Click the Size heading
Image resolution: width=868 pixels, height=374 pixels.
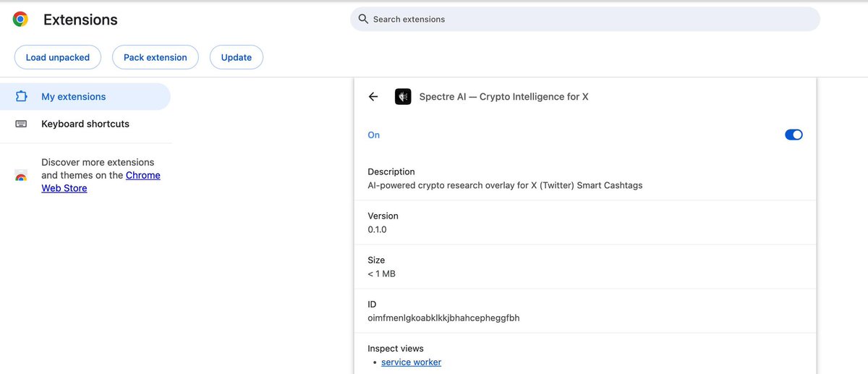point(376,260)
